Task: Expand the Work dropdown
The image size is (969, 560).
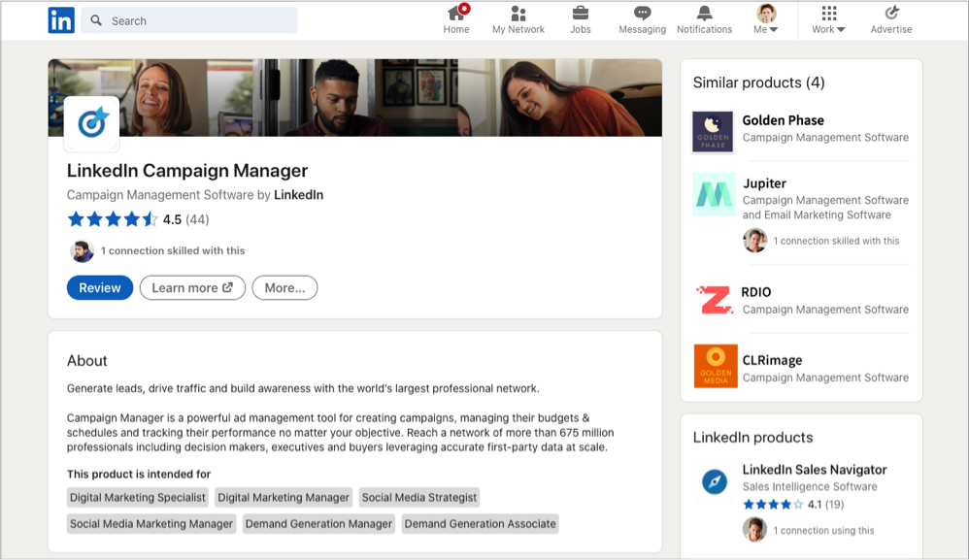Action: pyautogui.click(x=826, y=19)
